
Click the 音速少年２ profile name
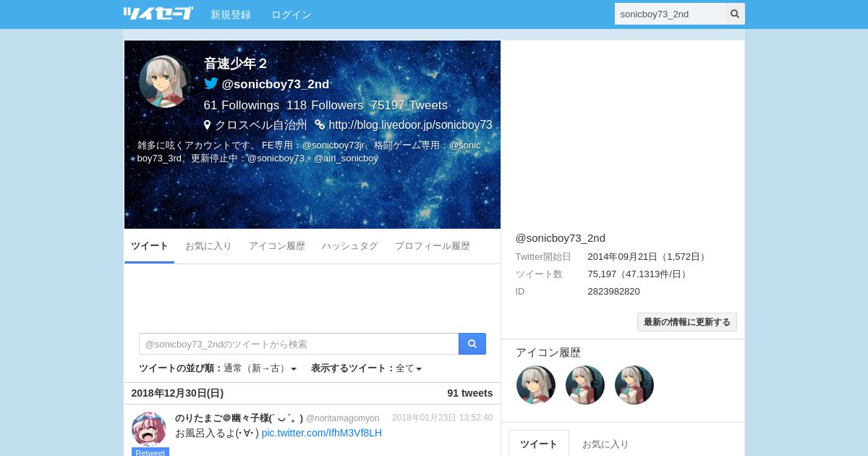[236, 64]
